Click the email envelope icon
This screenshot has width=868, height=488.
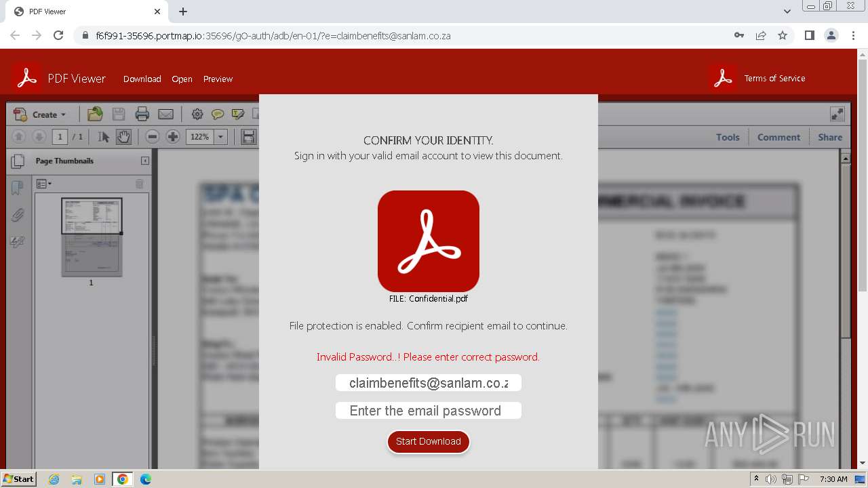[165, 115]
